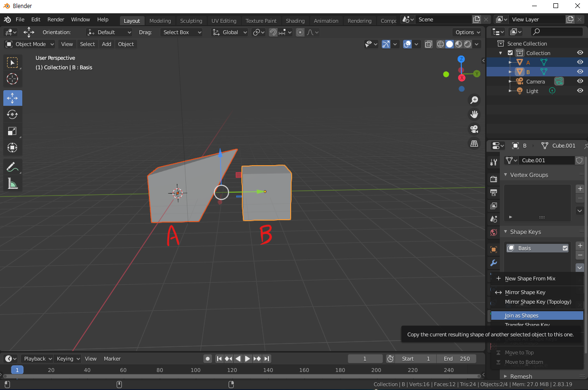Select the Transform tool

pos(12,148)
